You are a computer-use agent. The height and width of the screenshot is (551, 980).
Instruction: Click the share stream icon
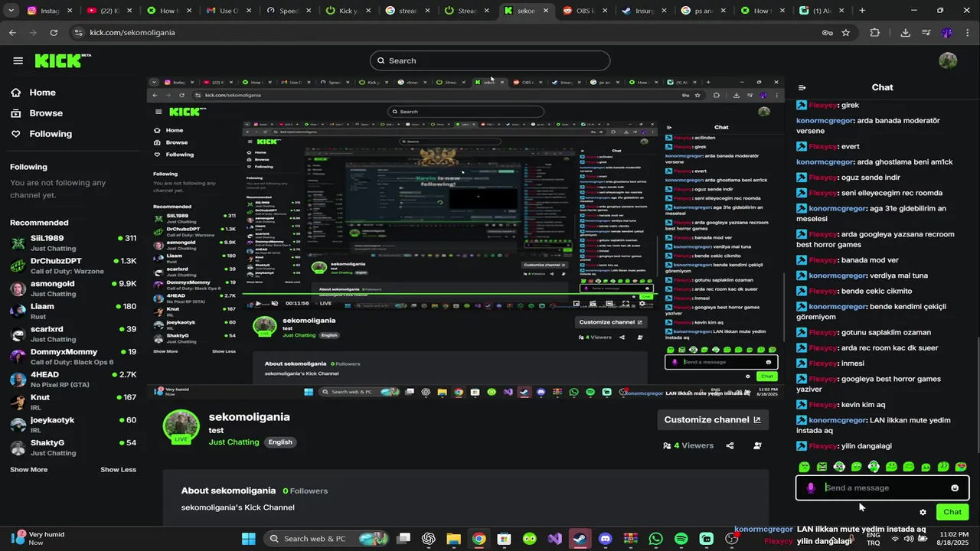pyautogui.click(x=730, y=445)
